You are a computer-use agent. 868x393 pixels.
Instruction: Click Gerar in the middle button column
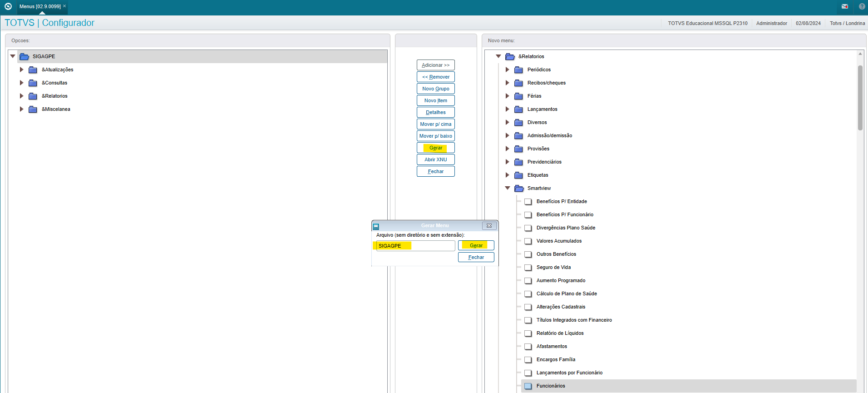(x=436, y=148)
